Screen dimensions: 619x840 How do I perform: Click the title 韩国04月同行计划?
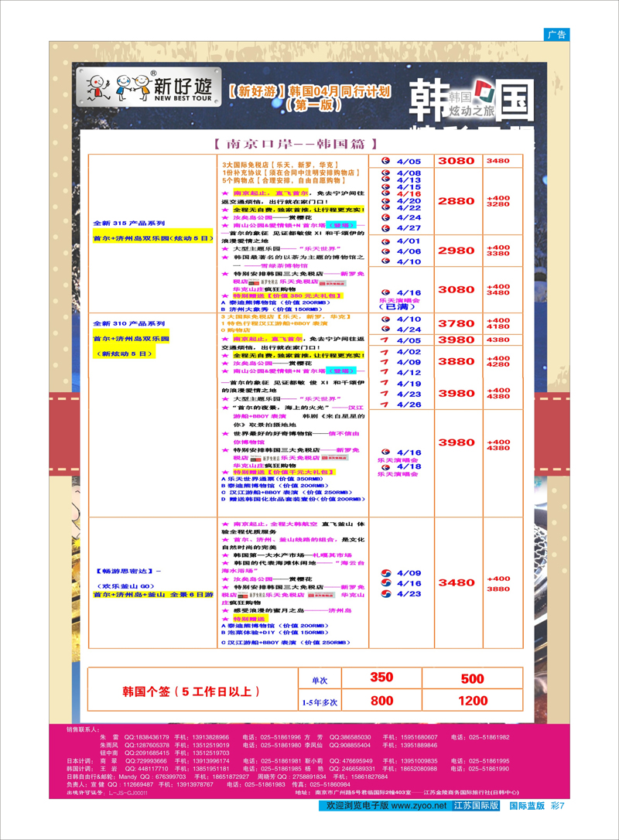tap(340, 91)
